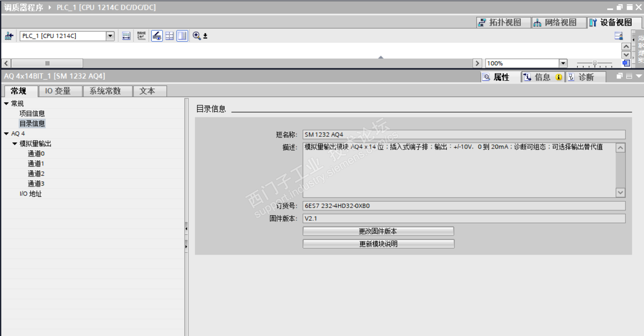The width and height of the screenshot is (644, 336).
Task: Click the 更新模块说明 button
Action: point(378,244)
